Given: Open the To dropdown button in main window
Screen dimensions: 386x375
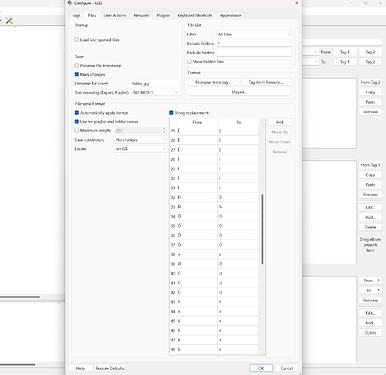Looking at the screenshot, I should pos(370,290).
